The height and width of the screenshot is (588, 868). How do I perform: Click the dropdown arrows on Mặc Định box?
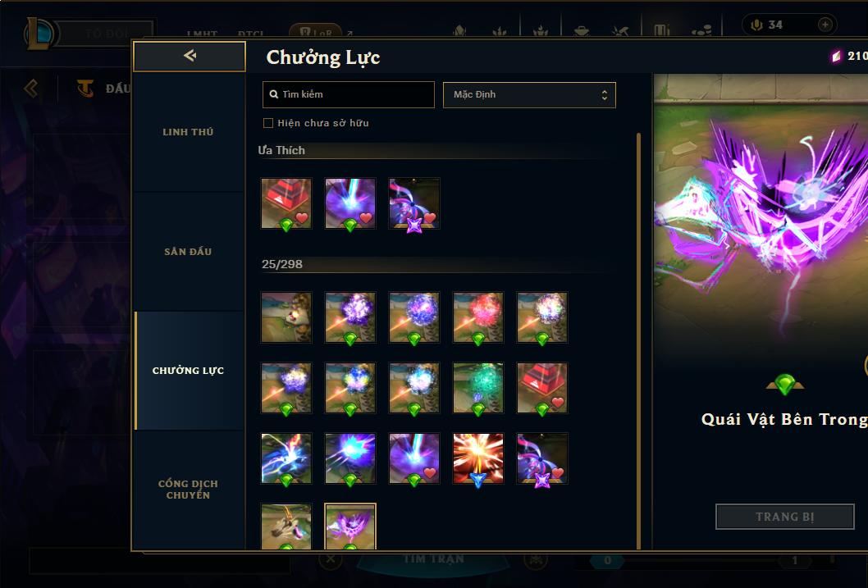(605, 95)
